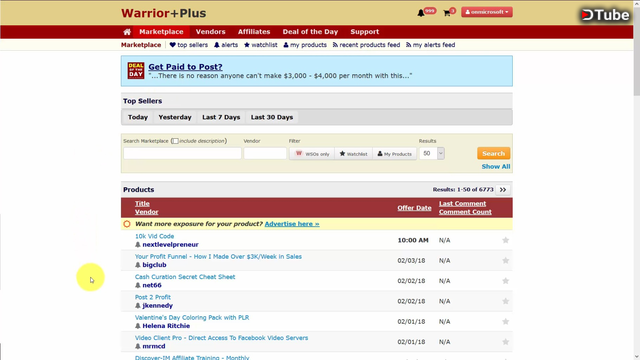Open the Post 2 Profit product

(153, 298)
